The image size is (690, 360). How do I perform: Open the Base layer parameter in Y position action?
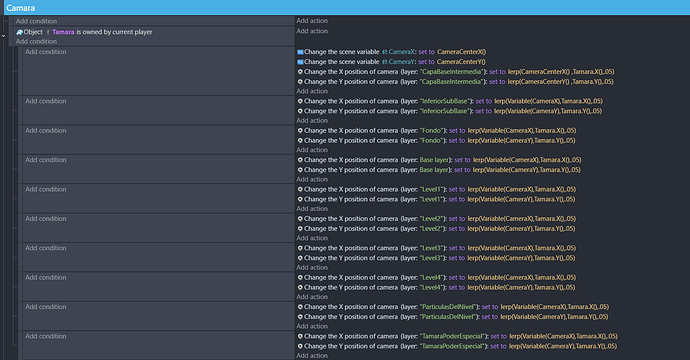tap(434, 170)
